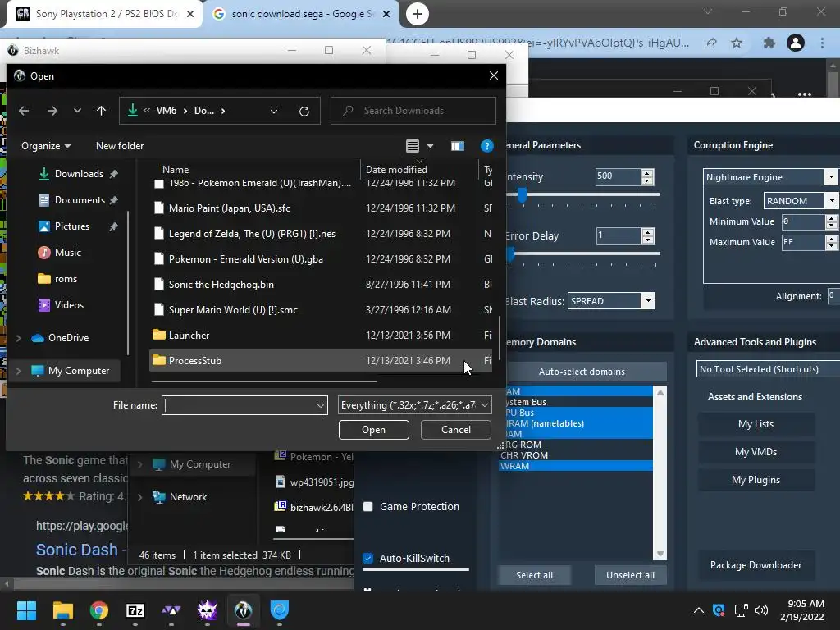The image size is (840, 630).
Task: Select My Computer in dialog sidebar
Action: point(78,371)
